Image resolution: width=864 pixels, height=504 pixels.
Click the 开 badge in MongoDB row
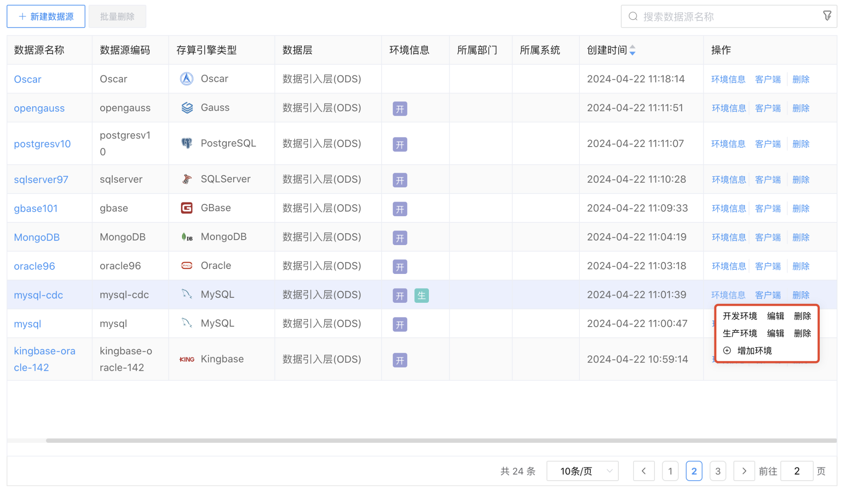click(x=400, y=238)
